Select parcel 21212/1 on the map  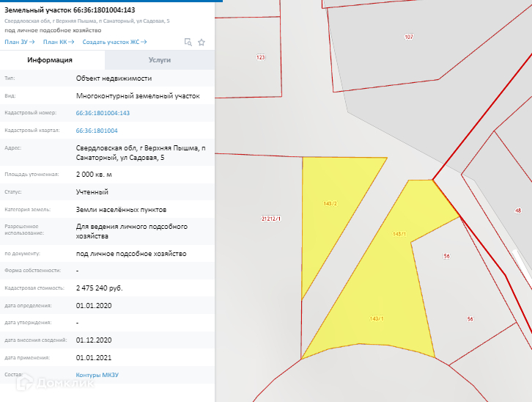tap(271, 219)
